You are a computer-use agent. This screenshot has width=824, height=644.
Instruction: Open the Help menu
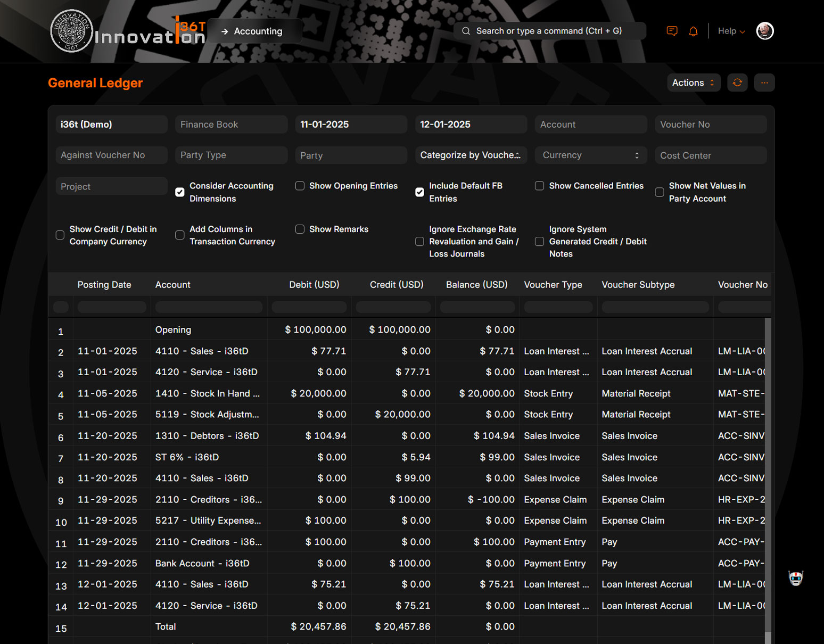731,31
